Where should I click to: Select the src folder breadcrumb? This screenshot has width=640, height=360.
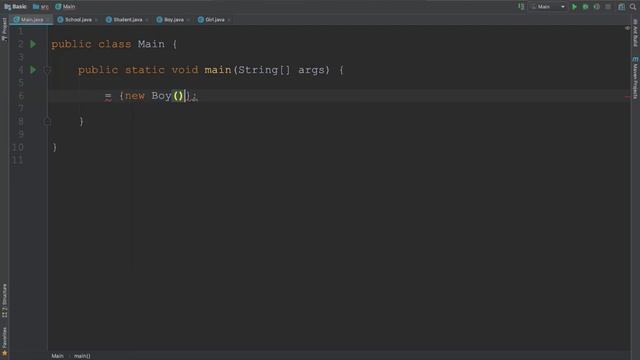41,7
